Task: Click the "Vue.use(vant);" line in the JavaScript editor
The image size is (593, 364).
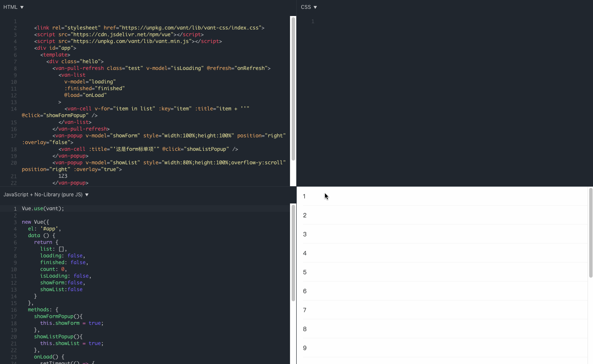Action: pyautogui.click(x=43, y=209)
